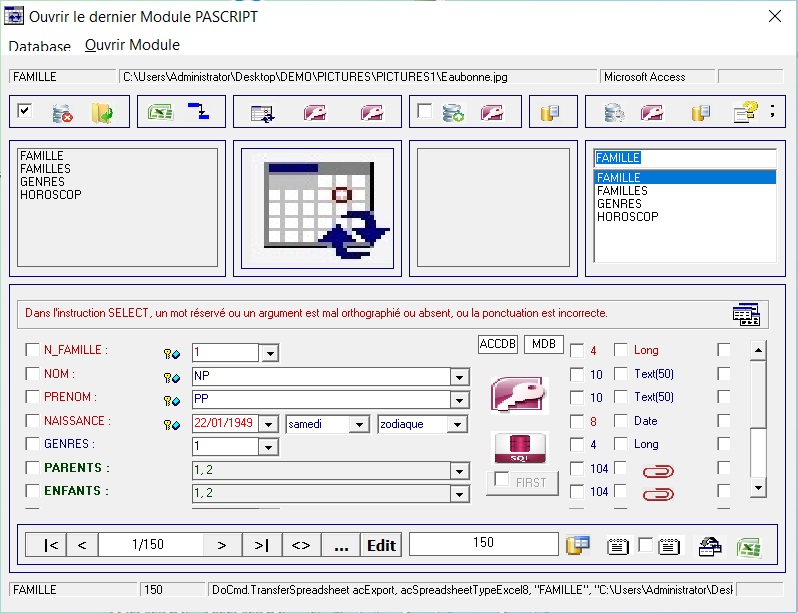This screenshot has height=613, width=798.
Task: Open the PRENOM value dropdown showing PP
Action: click(460, 401)
